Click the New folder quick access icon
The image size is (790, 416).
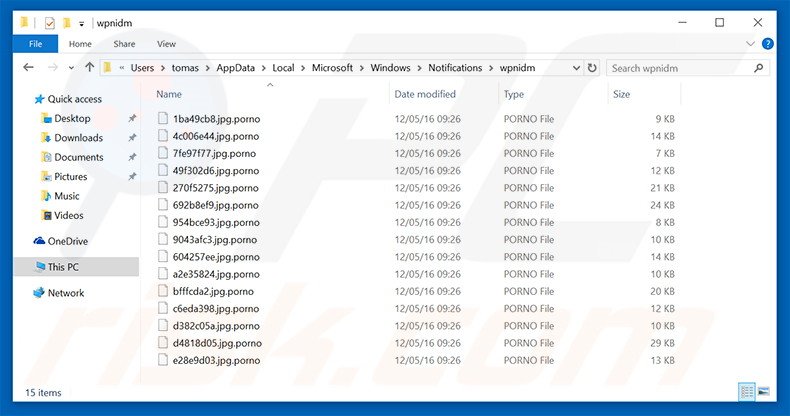click(67, 23)
